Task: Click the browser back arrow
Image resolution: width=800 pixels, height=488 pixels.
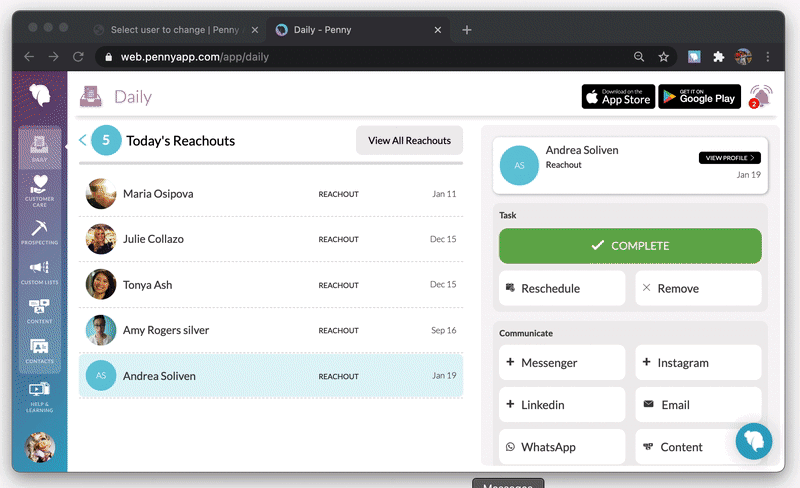Action: click(x=29, y=57)
